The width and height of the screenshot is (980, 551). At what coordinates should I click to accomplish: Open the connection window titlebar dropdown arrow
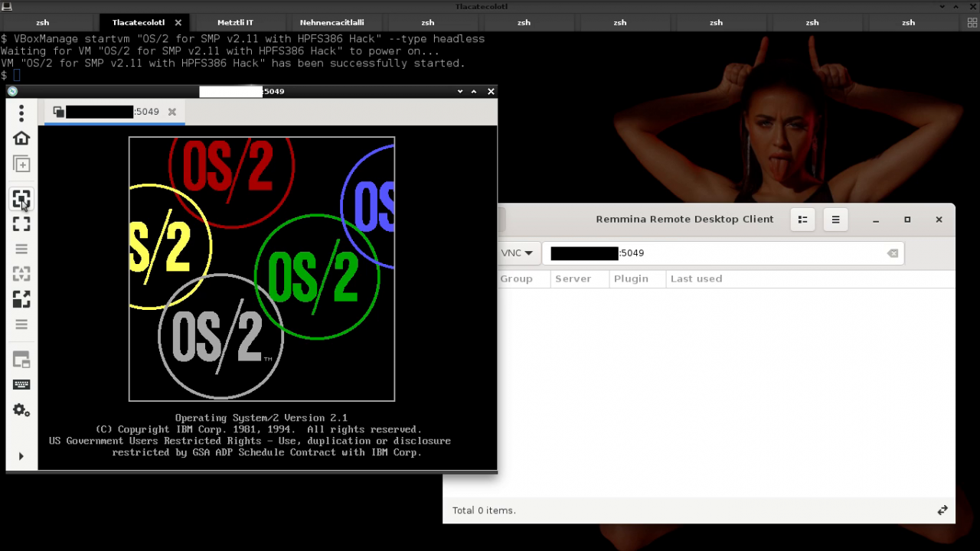[x=460, y=91]
